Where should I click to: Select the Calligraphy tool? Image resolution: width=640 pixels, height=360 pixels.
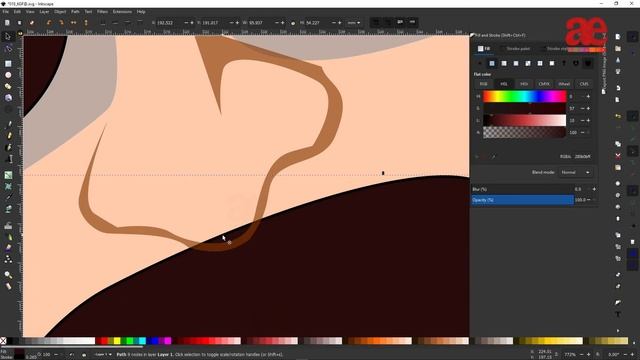pyautogui.click(x=9, y=147)
